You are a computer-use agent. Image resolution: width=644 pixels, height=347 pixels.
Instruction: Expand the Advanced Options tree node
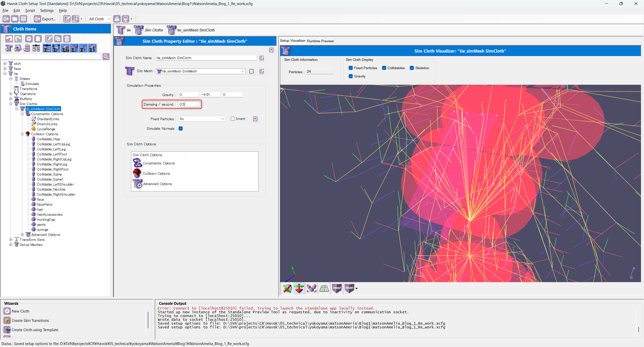(22, 235)
